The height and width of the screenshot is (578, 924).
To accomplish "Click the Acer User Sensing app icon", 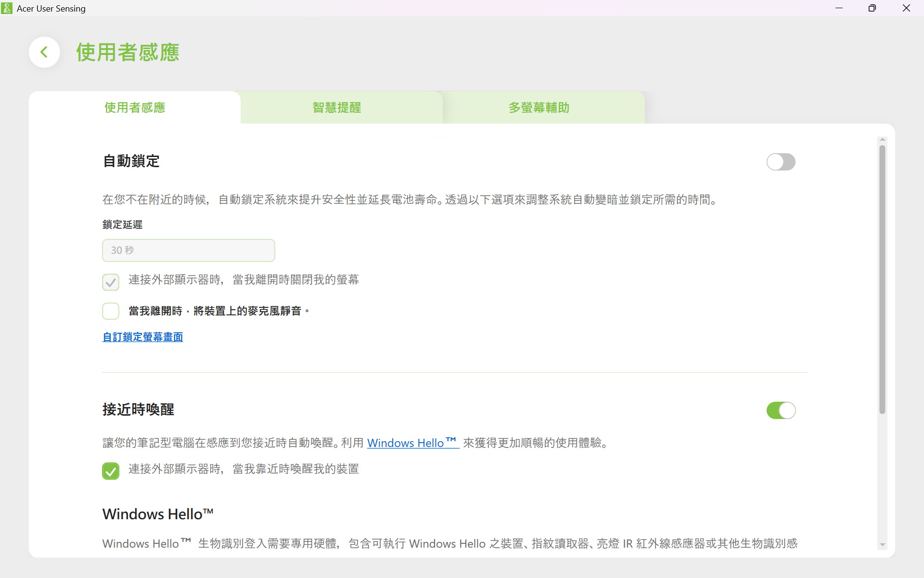I will point(7,8).
